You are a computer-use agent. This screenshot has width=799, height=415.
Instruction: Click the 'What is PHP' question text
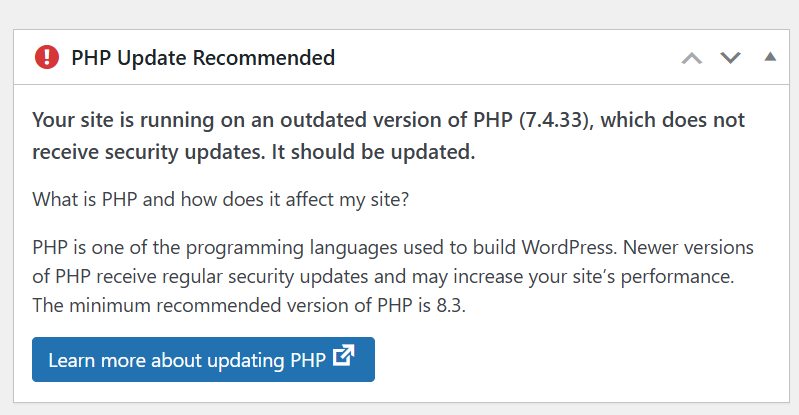click(221, 199)
